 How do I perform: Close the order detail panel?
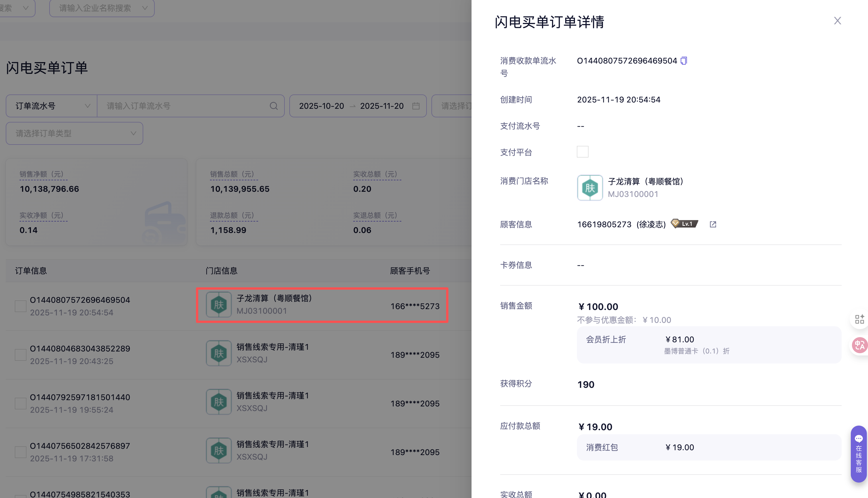837,21
